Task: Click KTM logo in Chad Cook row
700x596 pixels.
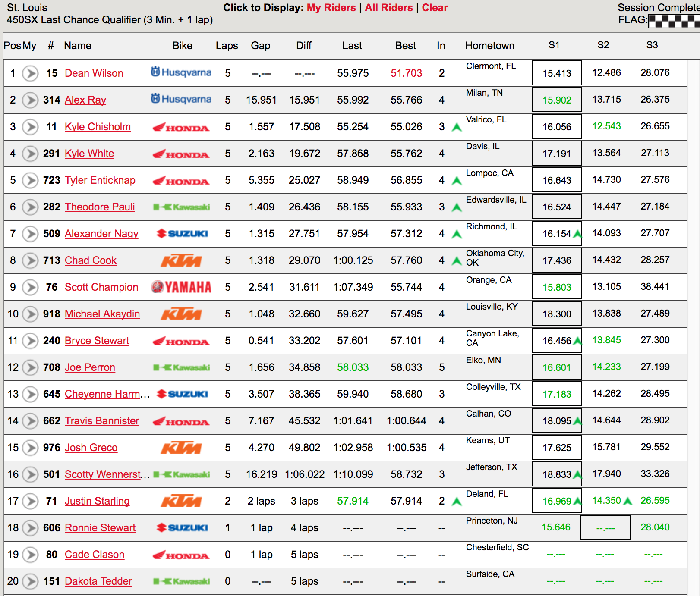Action: pos(181,260)
